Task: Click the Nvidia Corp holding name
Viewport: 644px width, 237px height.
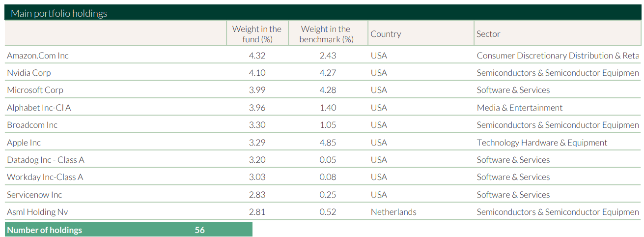Action: (x=29, y=73)
